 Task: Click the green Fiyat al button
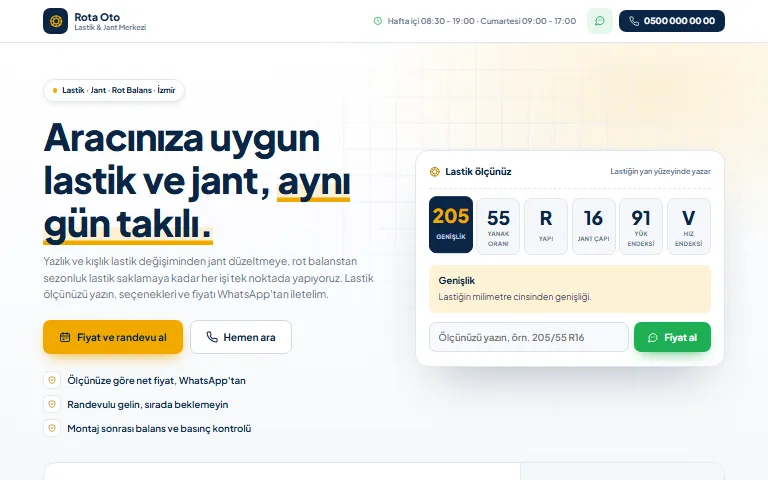[672, 337]
